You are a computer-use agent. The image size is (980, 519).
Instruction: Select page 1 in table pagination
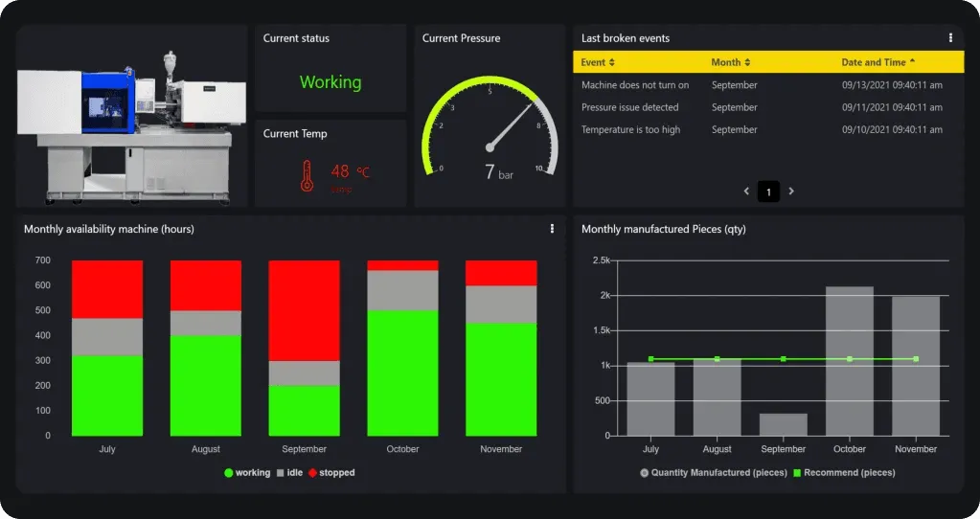click(x=768, y=192)
